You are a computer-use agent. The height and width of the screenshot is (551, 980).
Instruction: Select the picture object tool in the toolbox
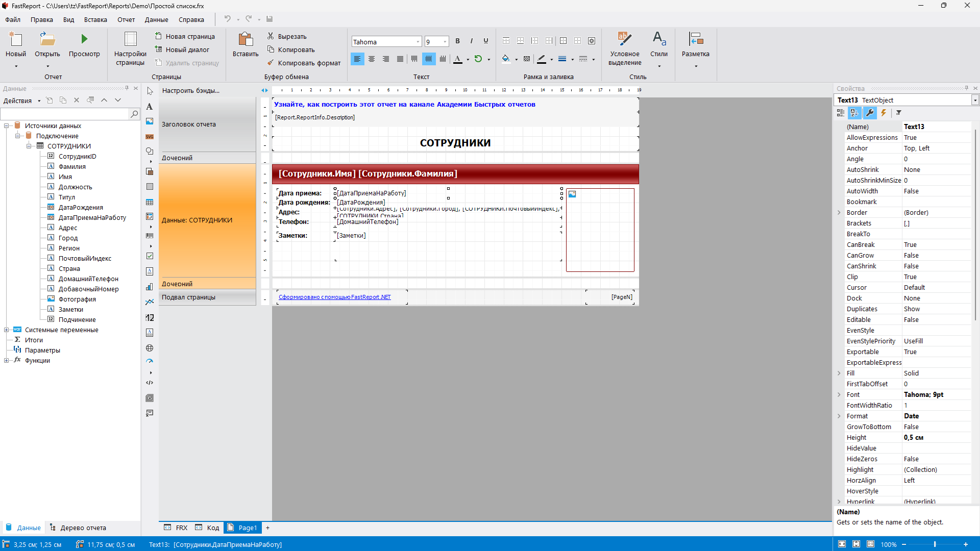click(150, 121)
